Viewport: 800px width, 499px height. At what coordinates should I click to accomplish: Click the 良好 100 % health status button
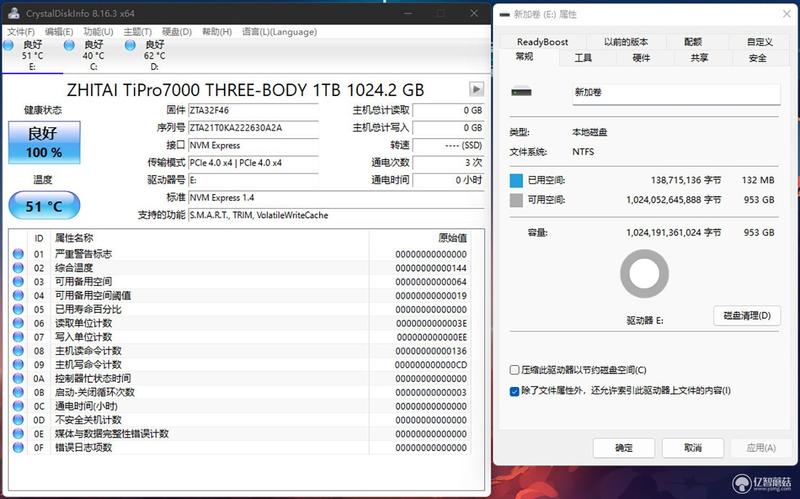(44, 142)
